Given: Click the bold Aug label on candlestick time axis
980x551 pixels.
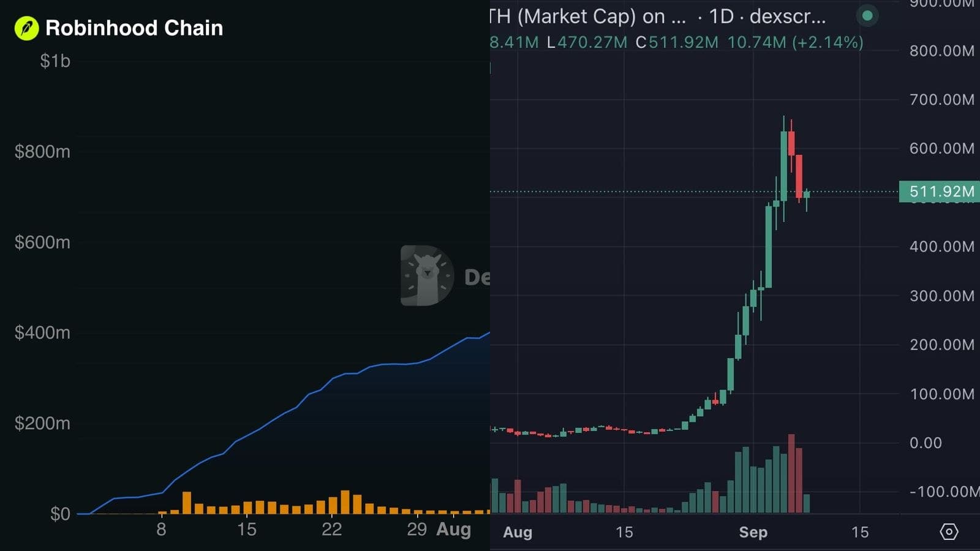Looking at the screenshot, I should (x=518, y=532).
